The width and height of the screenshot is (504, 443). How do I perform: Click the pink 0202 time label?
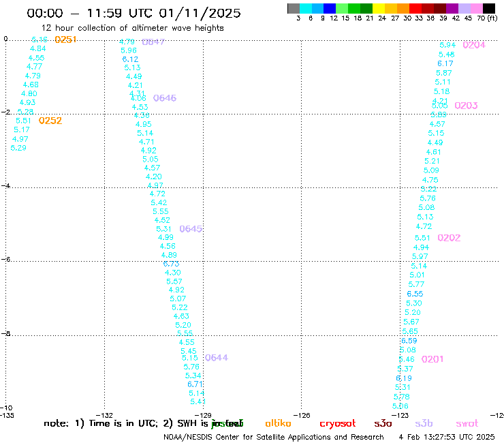449,238
